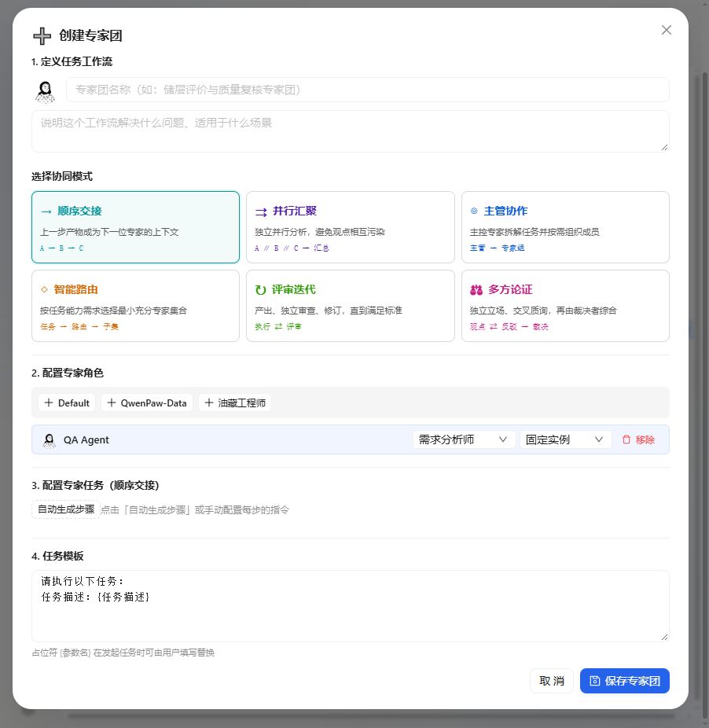Viewport: 709px width, 728px height.
Task: Choose the 主管协作 collaboration mode card
Action: coord(565,227)
